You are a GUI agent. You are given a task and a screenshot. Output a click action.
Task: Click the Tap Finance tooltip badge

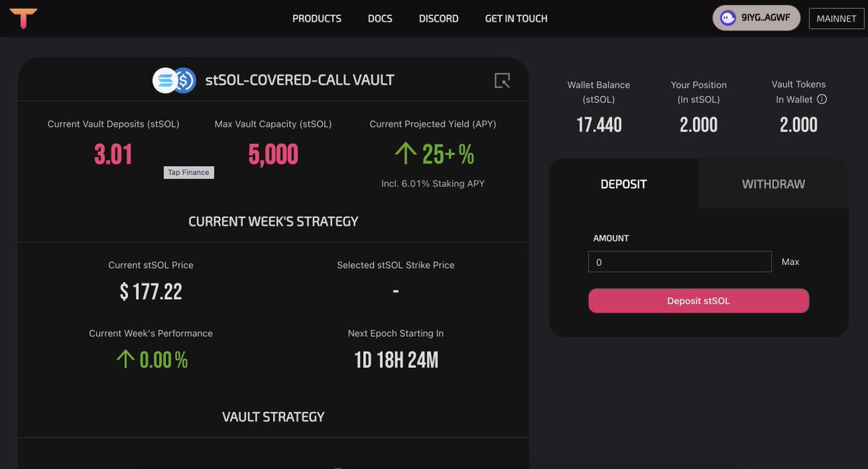(189, 172)
